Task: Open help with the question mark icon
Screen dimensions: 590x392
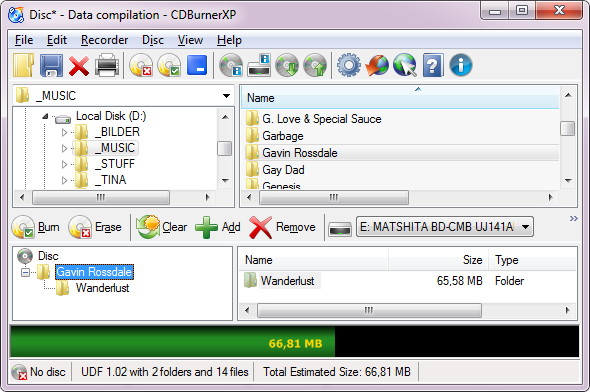Action: click(x=433, y=65)
